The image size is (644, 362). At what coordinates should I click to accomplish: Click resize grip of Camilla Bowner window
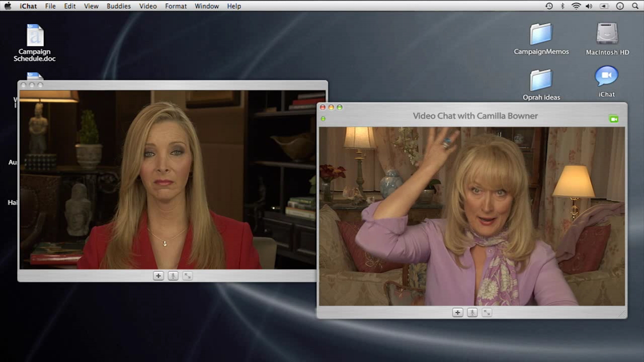pyautogui.click(x=622, y=314)
